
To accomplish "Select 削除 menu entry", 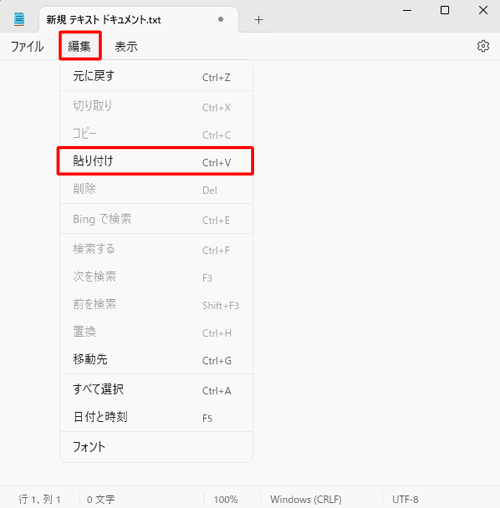I will tap(156, 189).
